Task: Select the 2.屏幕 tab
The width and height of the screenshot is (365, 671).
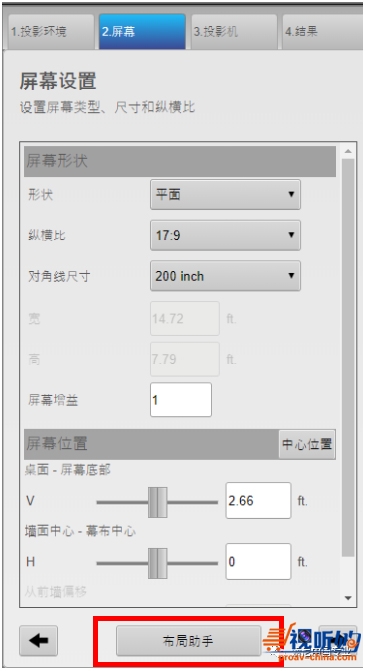Action: tap(142, 32)
